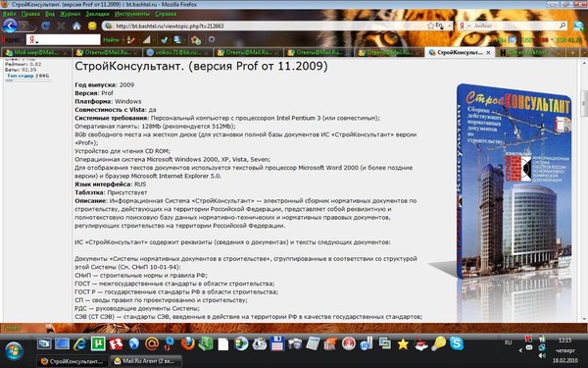Close the СтройКонсультант tab
Screen dimensions: 588x368
click(x=488, y=53)
